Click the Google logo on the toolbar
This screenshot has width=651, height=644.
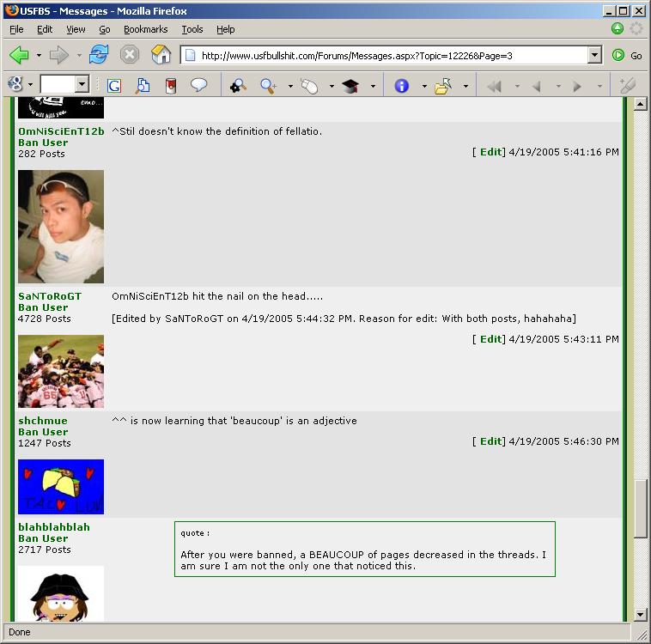pos(15,84)
